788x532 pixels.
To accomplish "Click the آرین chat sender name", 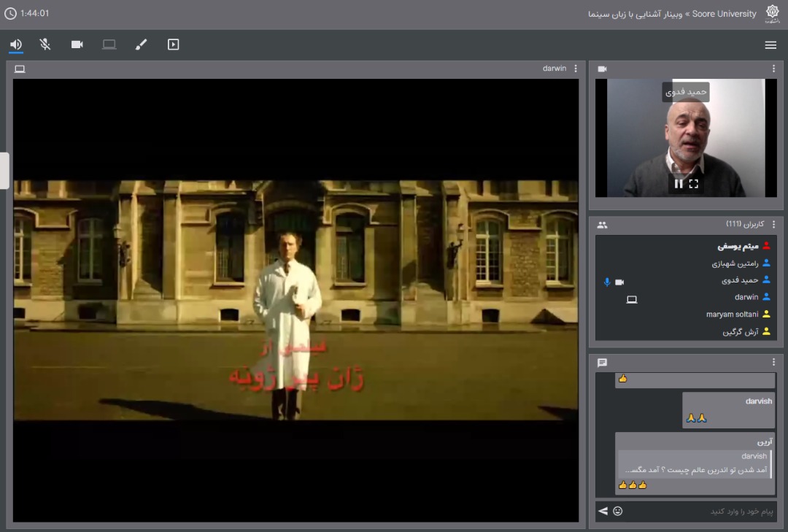I will click(x=765, y=442).
